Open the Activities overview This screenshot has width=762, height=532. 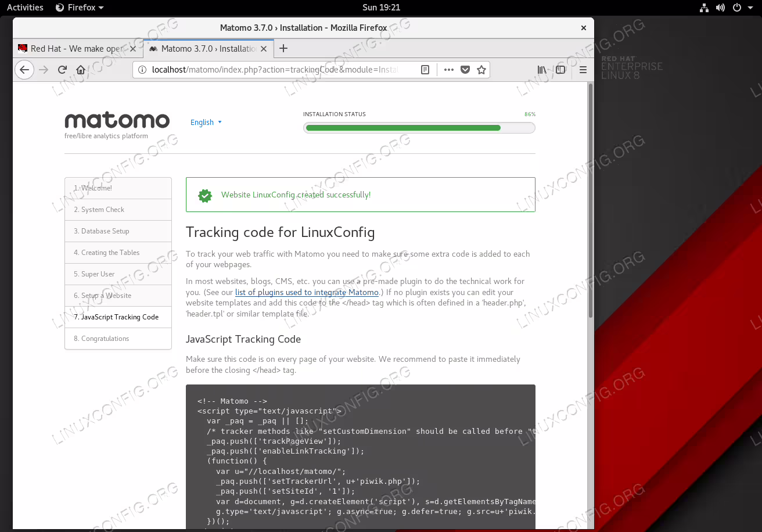point(25,8)
